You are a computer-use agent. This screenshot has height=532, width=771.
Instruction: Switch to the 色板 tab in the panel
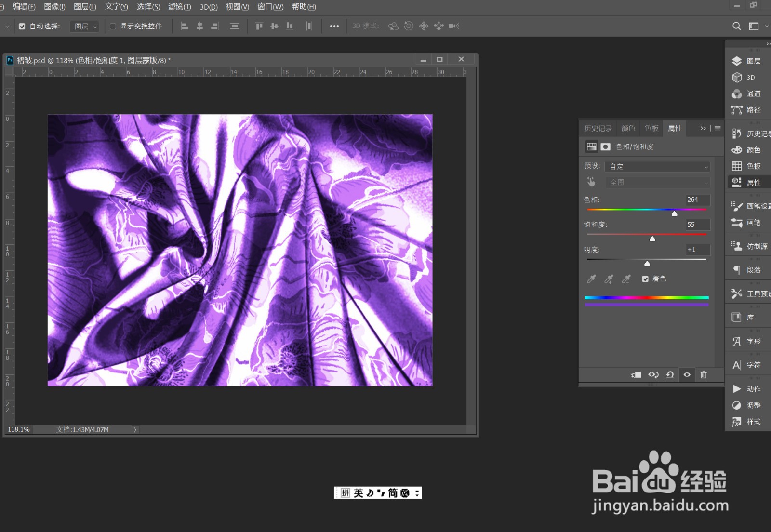651,128
